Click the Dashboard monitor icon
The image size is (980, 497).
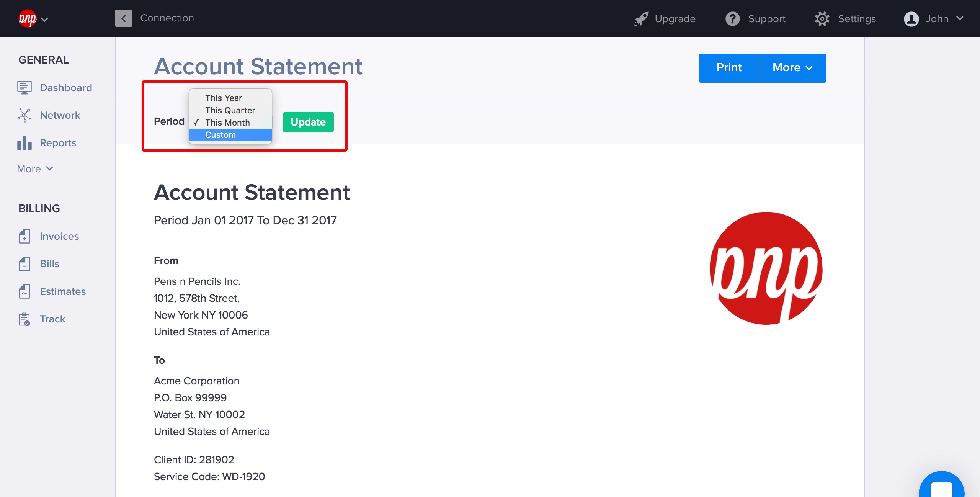24,88
